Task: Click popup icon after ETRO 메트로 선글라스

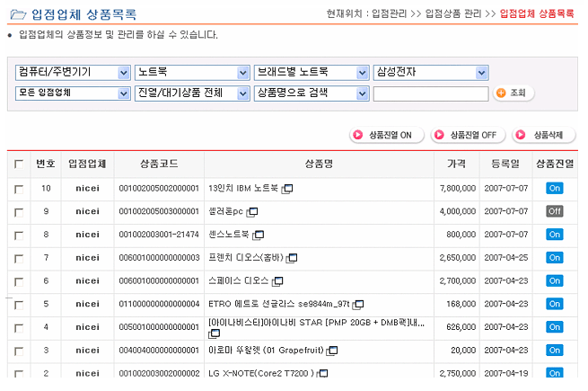Action: [359, 306]
